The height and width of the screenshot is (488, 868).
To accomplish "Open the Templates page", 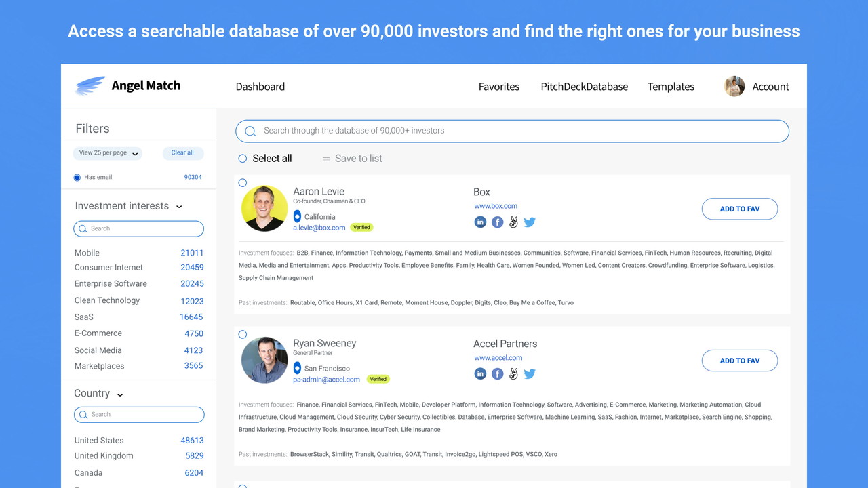I will click(x=671, y=87).
